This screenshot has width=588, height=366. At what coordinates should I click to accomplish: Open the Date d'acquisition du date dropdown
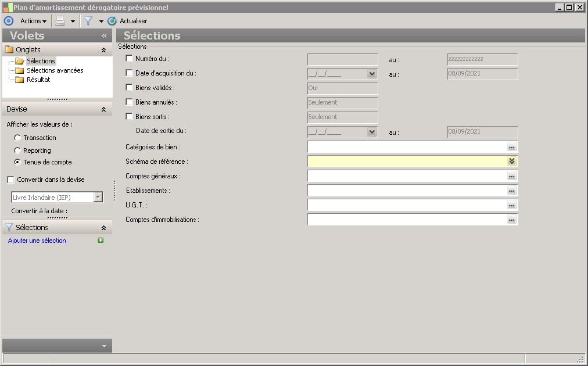[372, 74]
